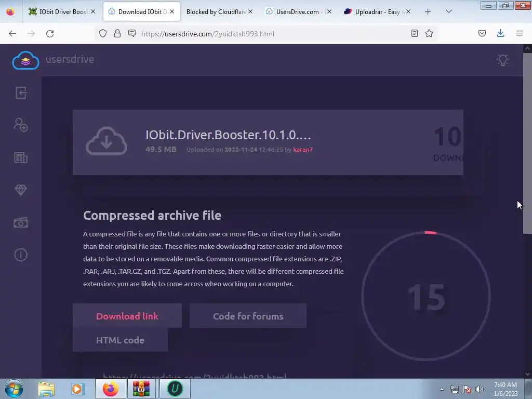
Task: Open the info circle sidebar icon
Action: (21, 255)
